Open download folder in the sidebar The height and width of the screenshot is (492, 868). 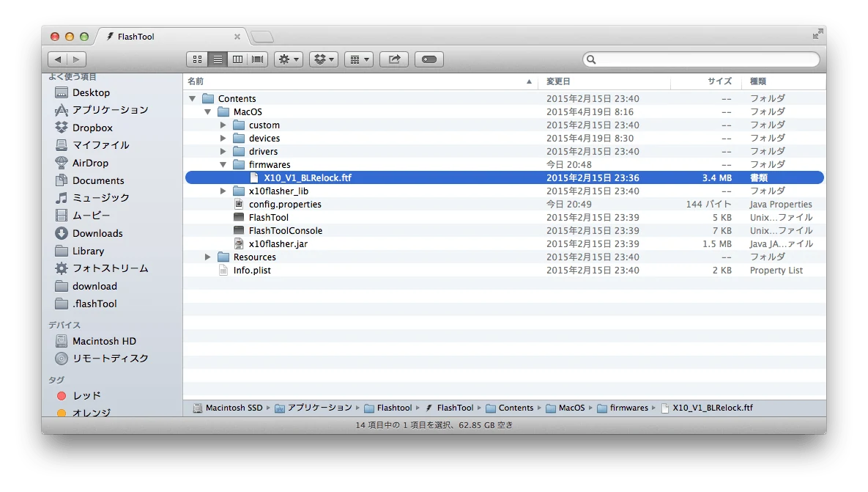(86, 286)
